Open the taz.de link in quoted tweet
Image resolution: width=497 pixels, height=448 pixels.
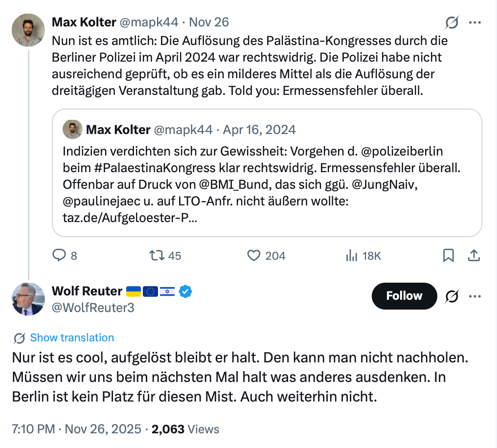click(130, 218)
